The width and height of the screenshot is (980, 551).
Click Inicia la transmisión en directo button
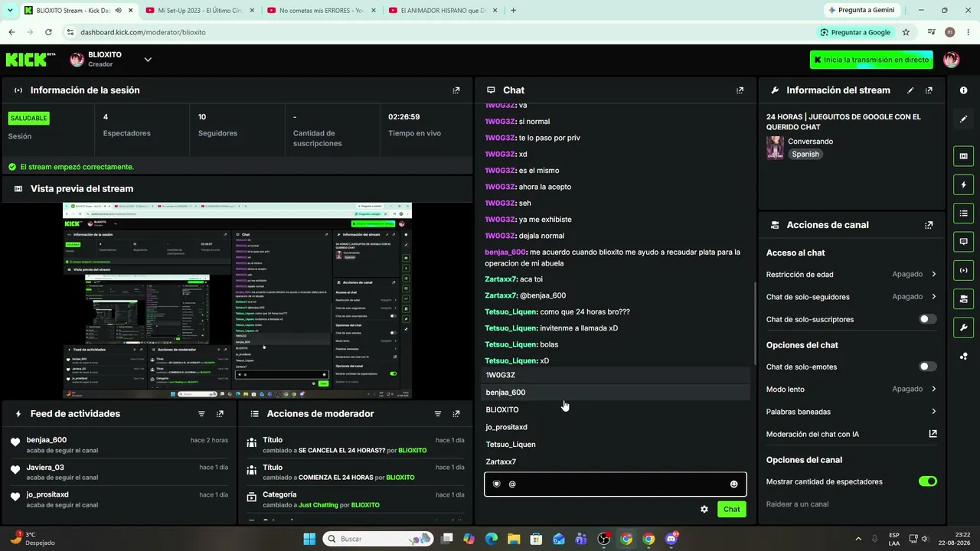click(871, 60)
